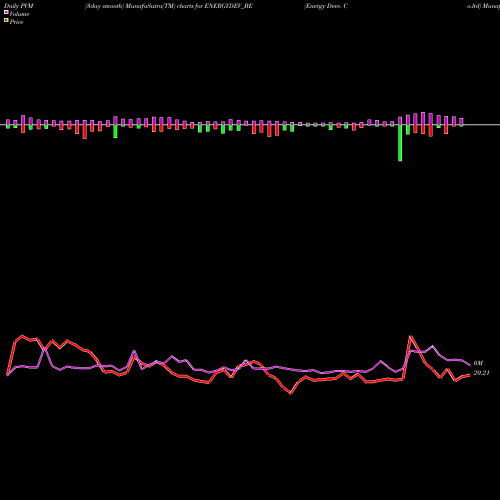
Task: Select the Price legend label
Action: pyautogui.click(x=16, y=22)
